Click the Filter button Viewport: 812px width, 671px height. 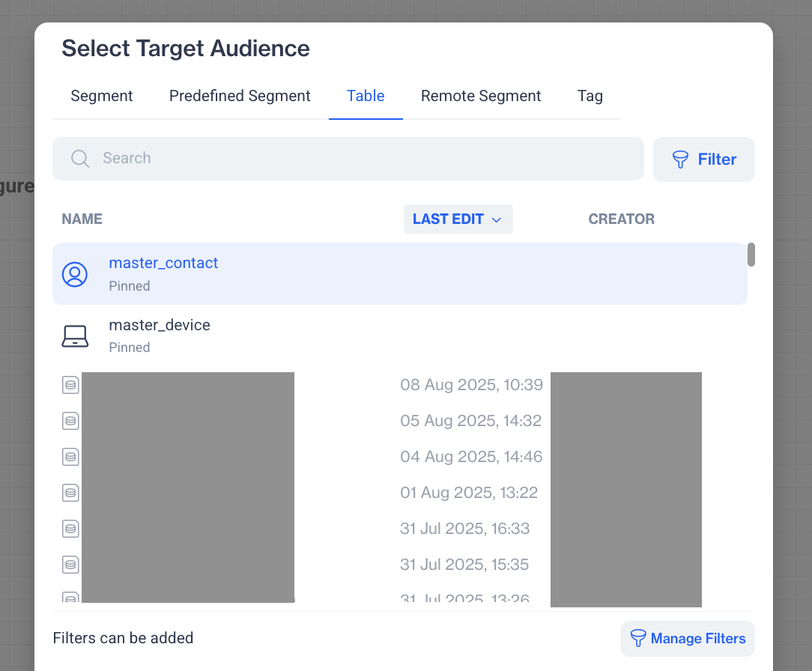coord(703,160)
